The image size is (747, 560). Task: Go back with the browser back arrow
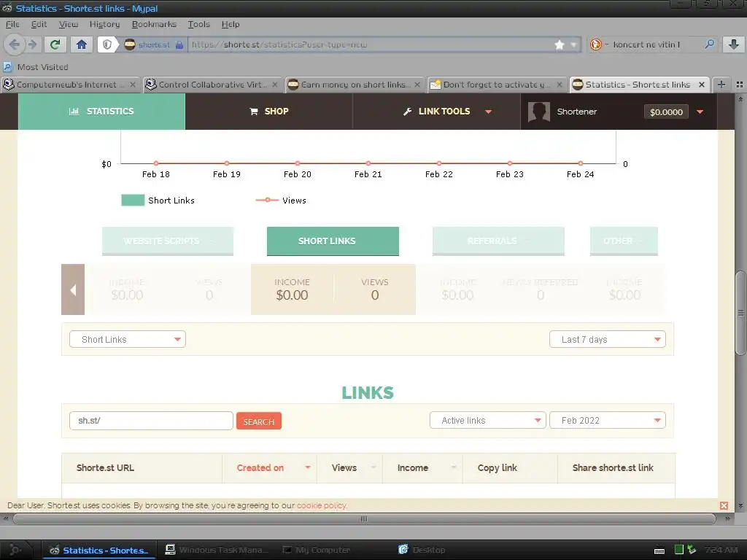click(15, 44)
